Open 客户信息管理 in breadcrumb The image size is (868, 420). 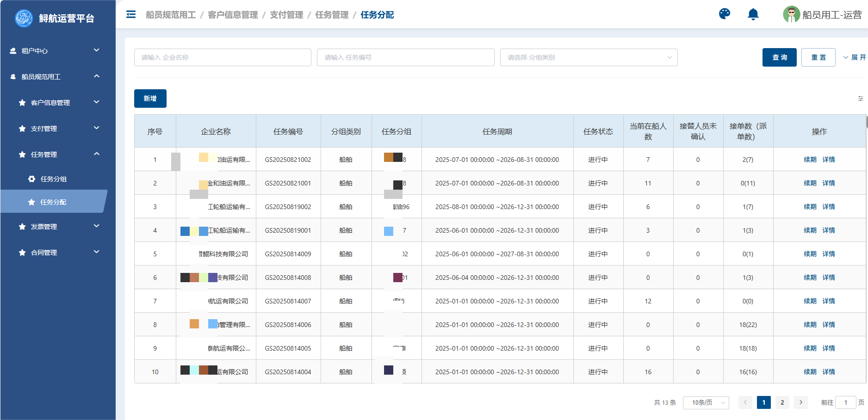click(x=233, y=15)
